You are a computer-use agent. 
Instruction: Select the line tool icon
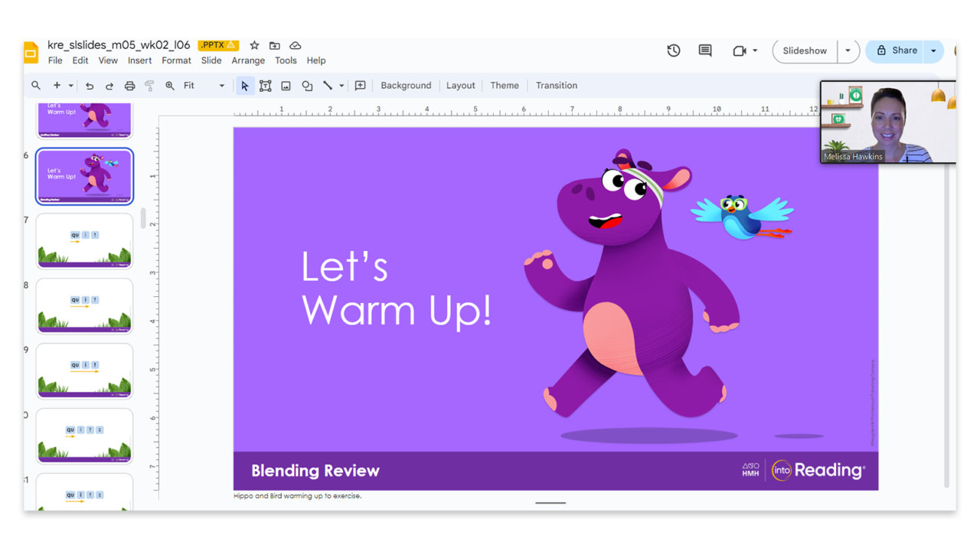pyautogui.click(x=328, y=86)
